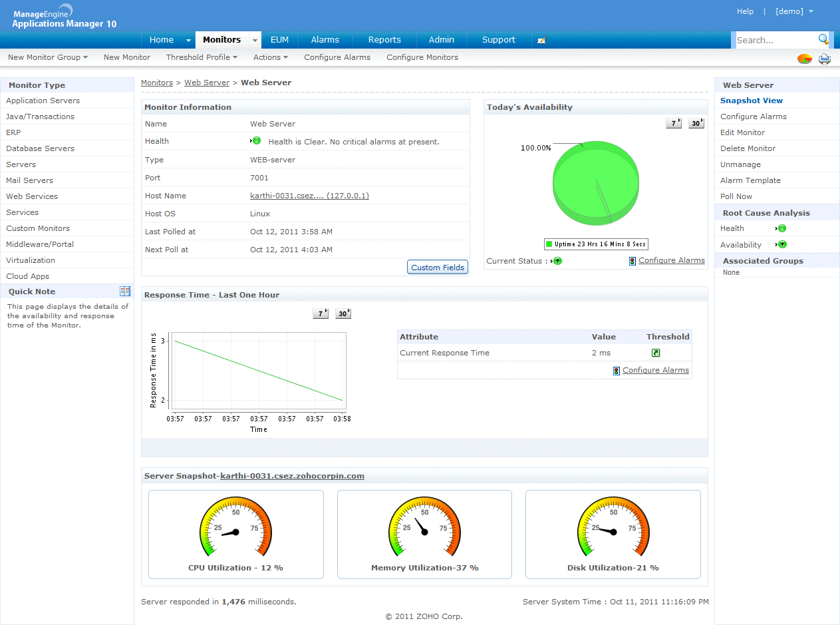Click the CPU Utilization gauge
The height and width of the screenshot is (625, 840).
click(235, 531)
